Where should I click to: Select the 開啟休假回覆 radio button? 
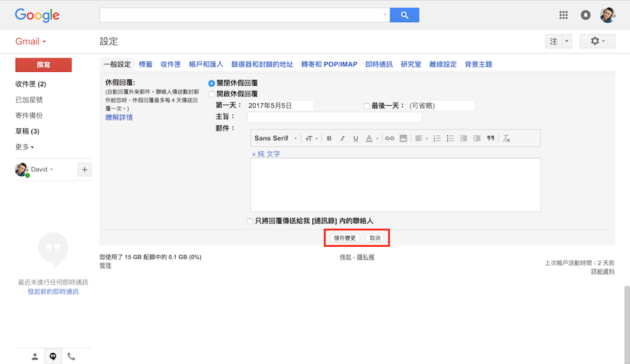[212, 94]
